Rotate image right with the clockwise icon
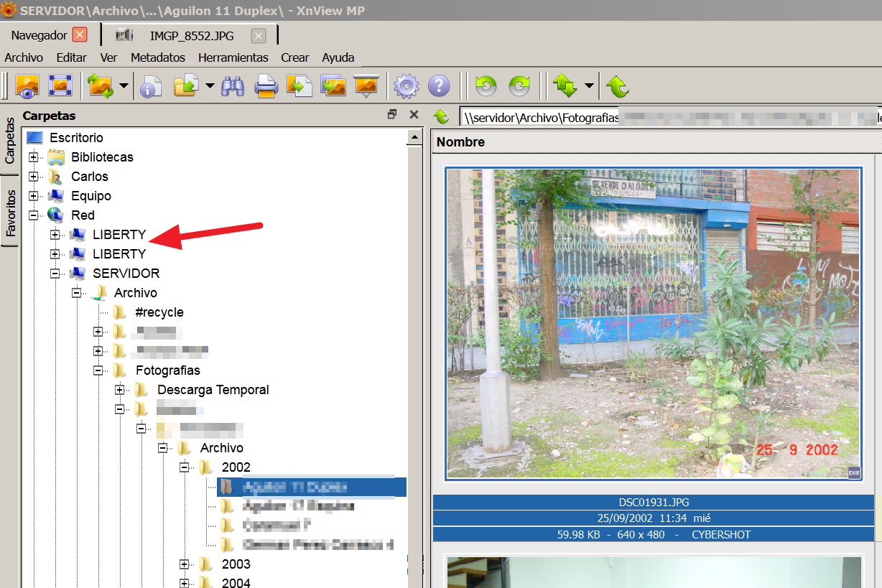The image size is (882, 588). [519, 87]
